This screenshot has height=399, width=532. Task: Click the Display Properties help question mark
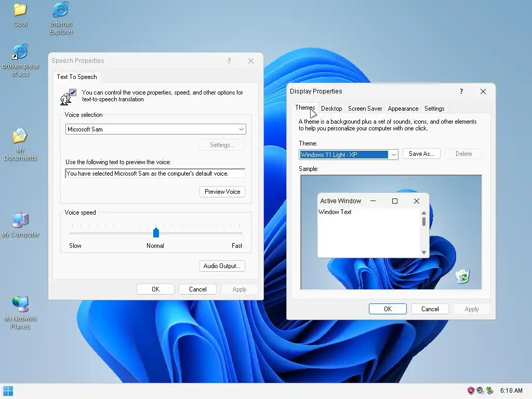coord(461,91)
